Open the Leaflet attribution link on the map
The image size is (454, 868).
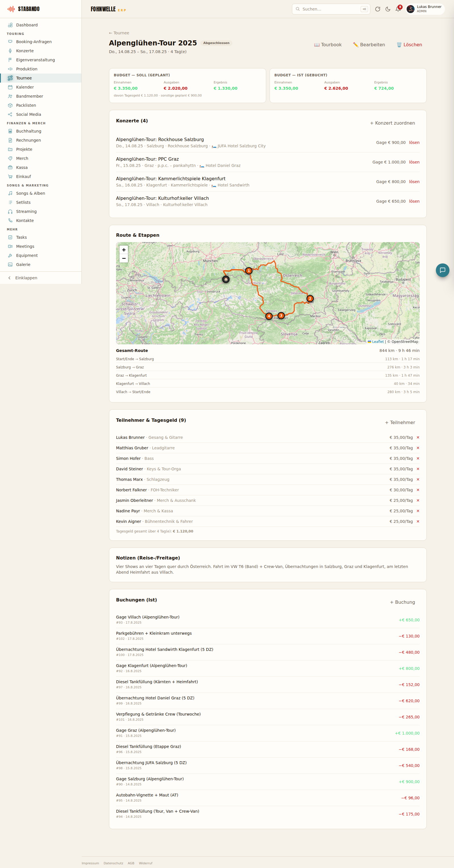[375, 342]
